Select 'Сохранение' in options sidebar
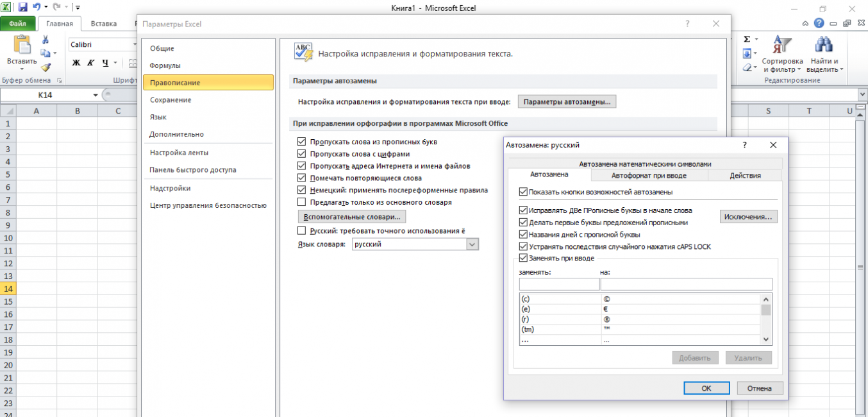The width and height of the screenshot is (868, 417). coord(171,100)
